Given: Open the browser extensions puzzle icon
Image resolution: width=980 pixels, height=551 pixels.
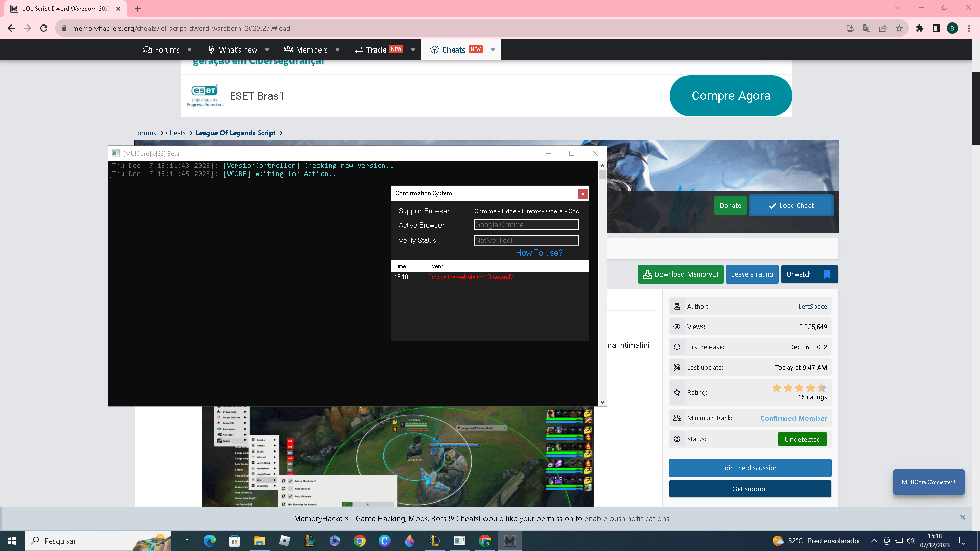Looking at the screenshot, I should pos(920,28).
